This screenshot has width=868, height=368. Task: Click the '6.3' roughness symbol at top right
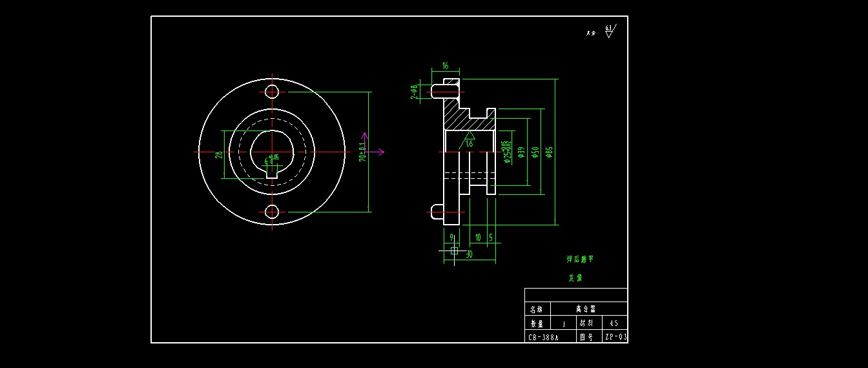tap(610, 30)
